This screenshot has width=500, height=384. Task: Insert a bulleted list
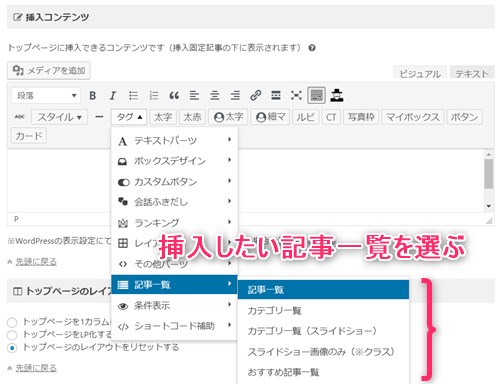point(133,96)
